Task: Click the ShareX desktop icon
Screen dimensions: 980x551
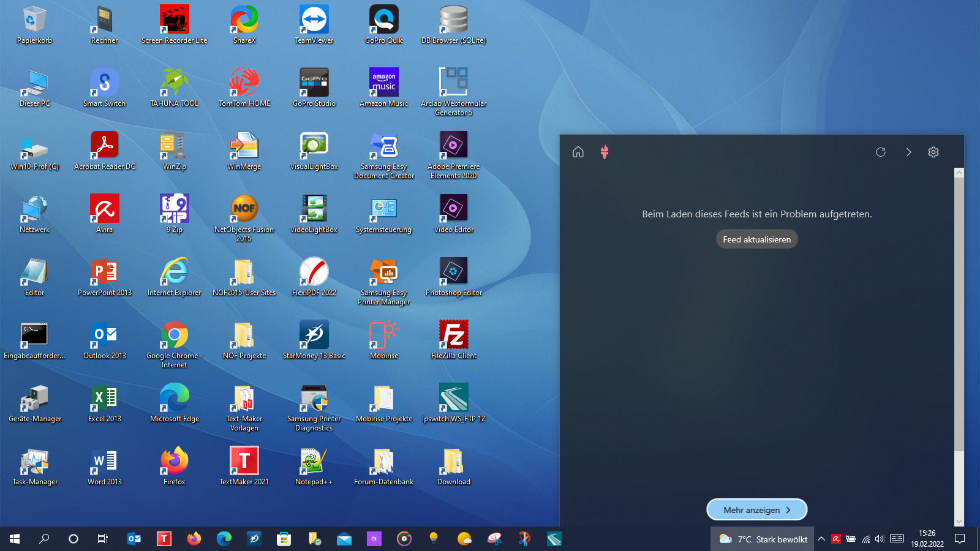Action: (244, 20)
